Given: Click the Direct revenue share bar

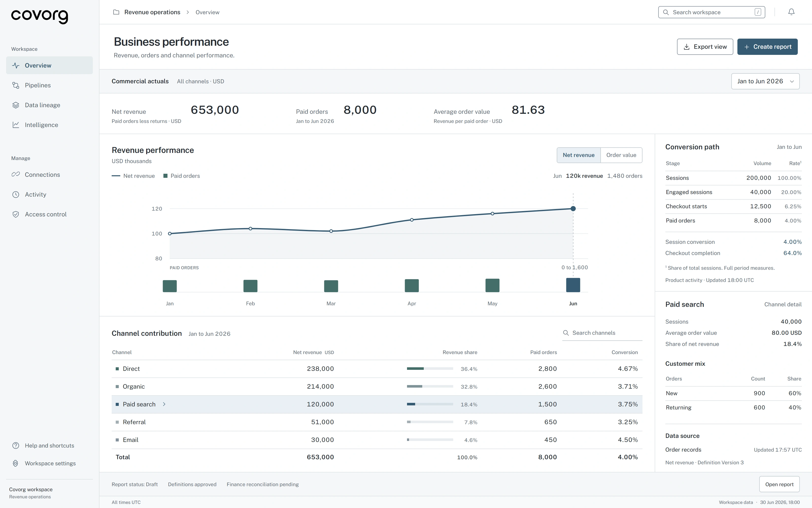Looking at the screenshot, I should (430, 369).
